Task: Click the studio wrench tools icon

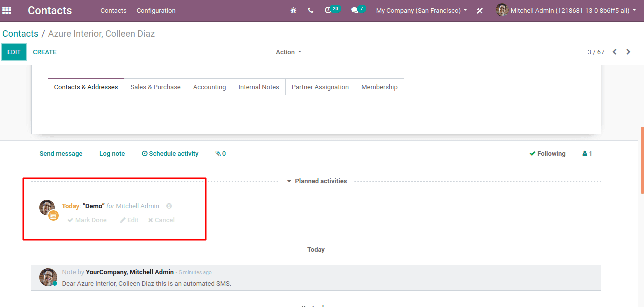Action: coord(480,10)
